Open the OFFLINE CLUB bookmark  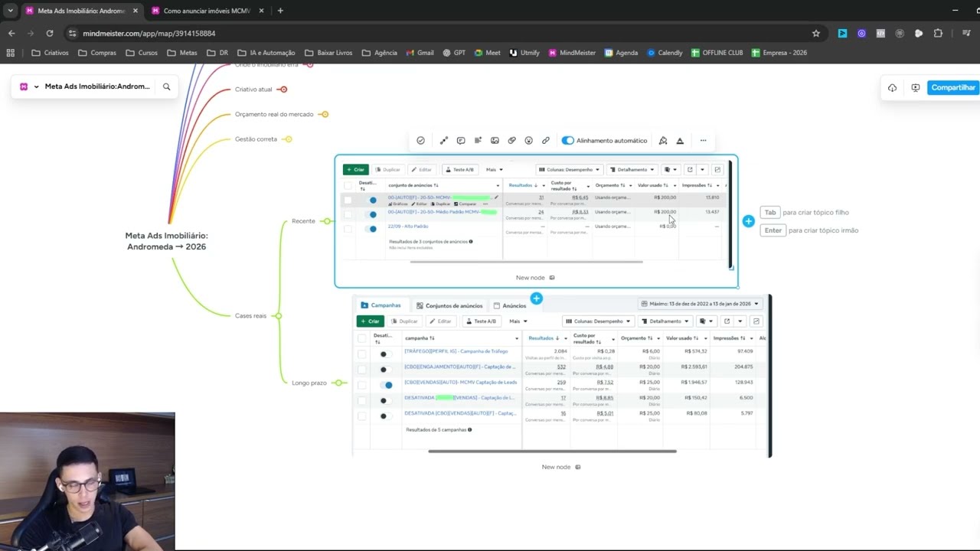tap(717, 53)
